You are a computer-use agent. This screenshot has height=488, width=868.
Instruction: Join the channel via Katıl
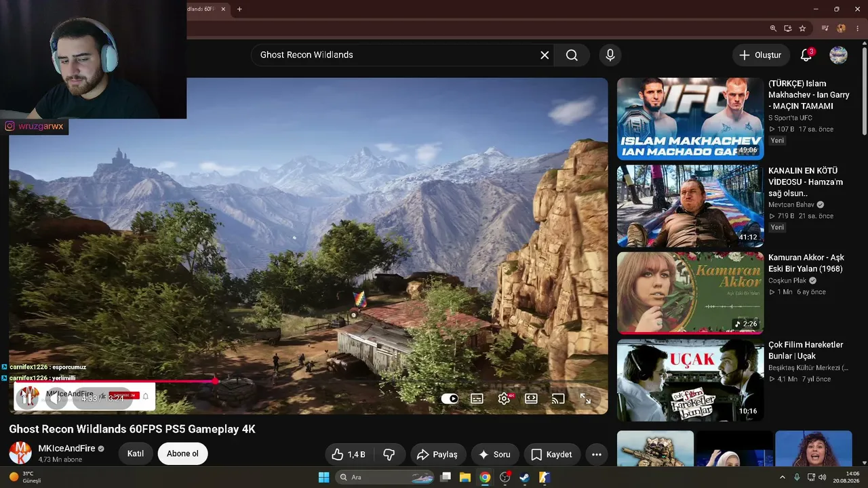pos(136,453)
